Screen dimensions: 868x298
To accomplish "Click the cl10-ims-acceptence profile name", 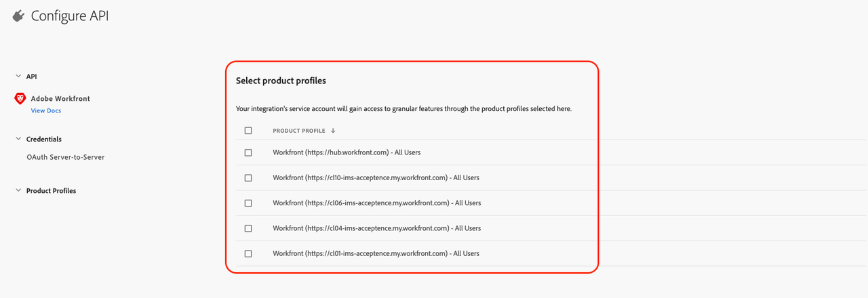I will coord(376,178).
